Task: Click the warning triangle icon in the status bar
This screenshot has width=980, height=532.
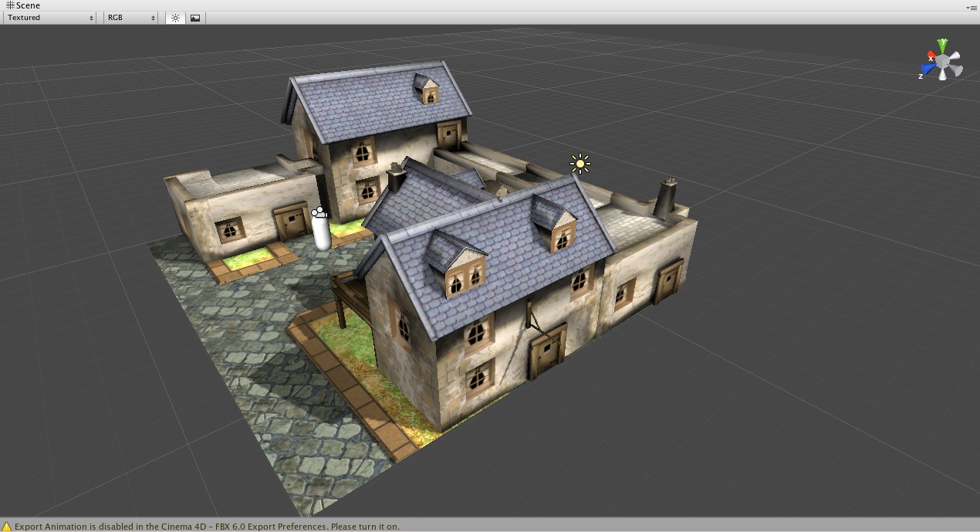Action: 6,526
